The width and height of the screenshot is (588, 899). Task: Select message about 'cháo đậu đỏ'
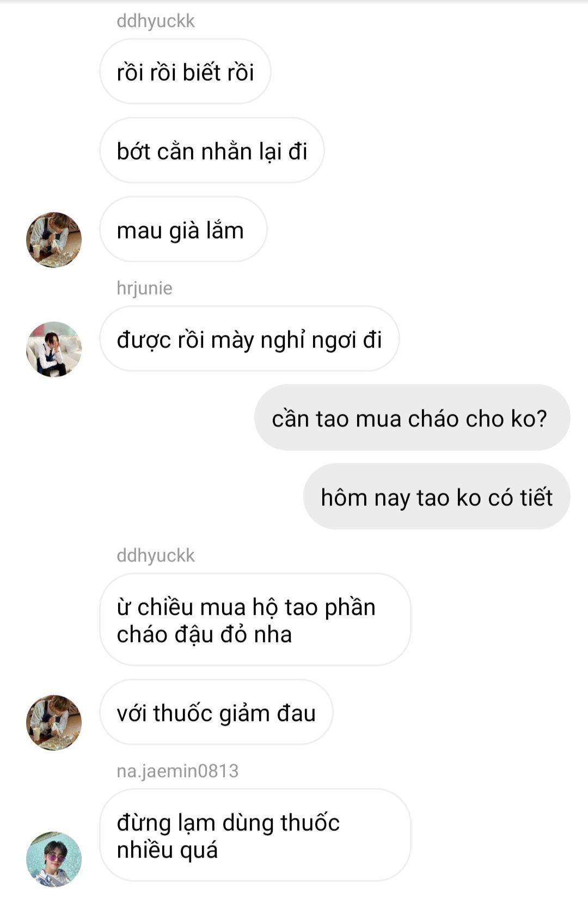point(255,620)
